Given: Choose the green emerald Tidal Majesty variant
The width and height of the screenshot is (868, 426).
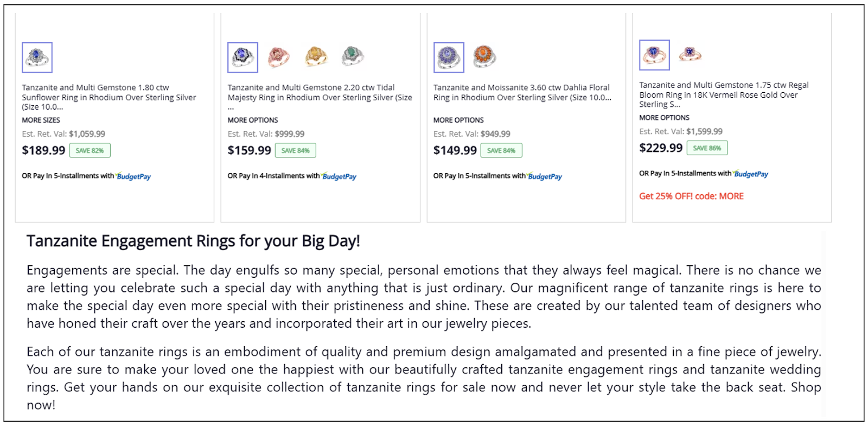Looking at the screenshot, I should click(x=353, y=56).
